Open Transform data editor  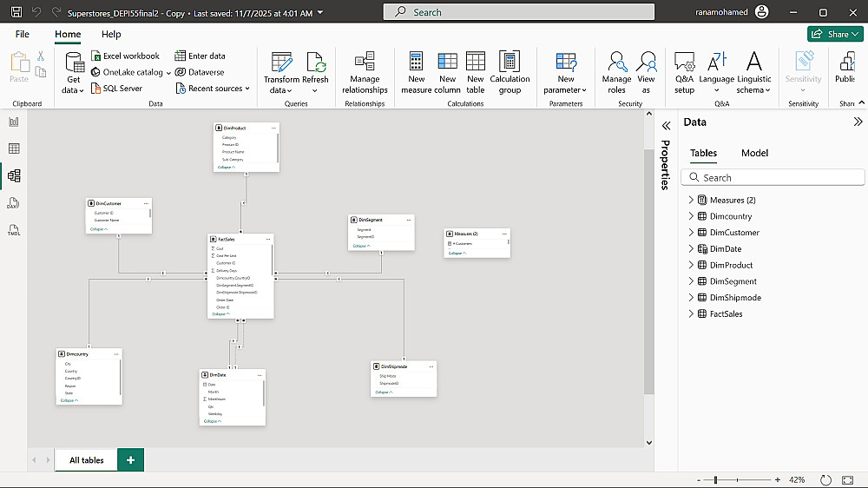pos(281,73)
